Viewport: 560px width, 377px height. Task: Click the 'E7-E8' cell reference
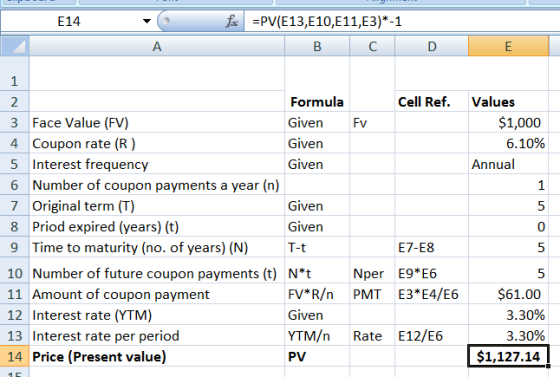click(x=431, y=247)
